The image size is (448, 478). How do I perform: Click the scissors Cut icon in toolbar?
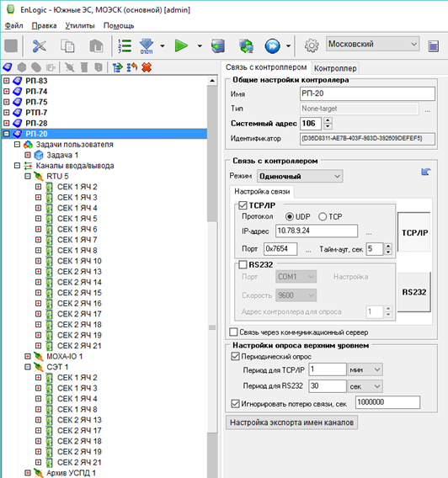click(x=40, y=46)
